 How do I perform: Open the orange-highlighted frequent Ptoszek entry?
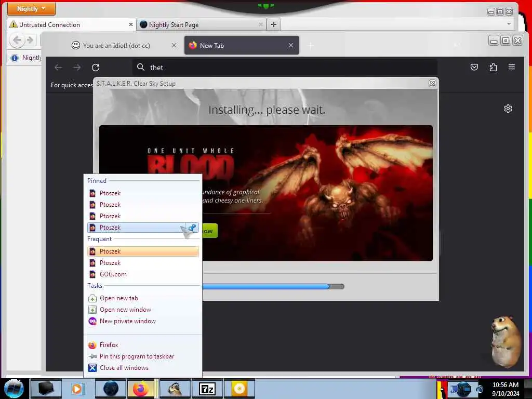click(143, 251)
